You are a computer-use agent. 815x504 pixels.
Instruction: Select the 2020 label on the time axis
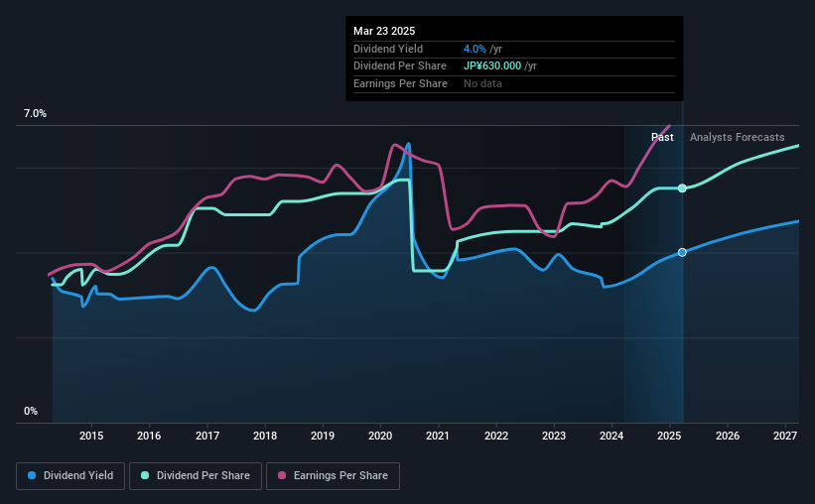coord(380,436)
